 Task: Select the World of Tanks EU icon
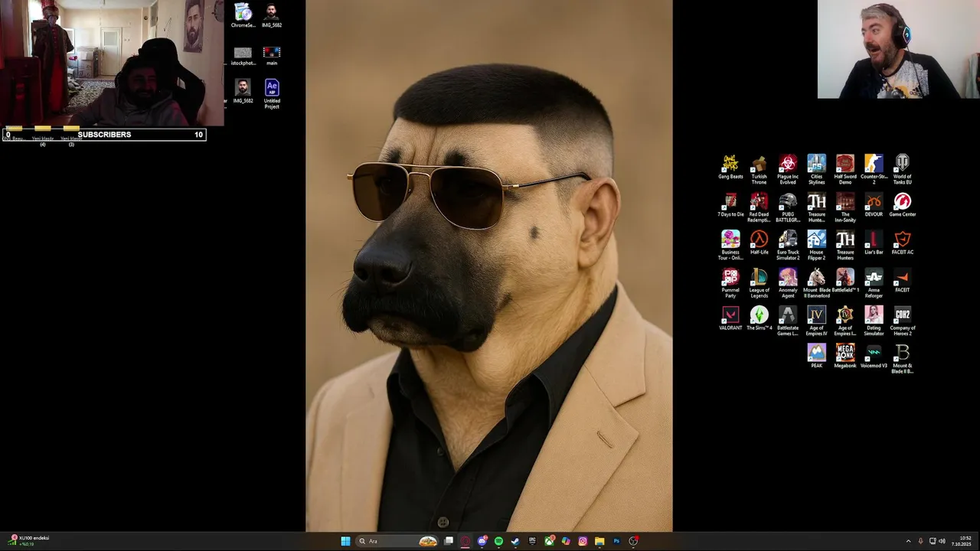pyautogui.click(x=903, y=169)
